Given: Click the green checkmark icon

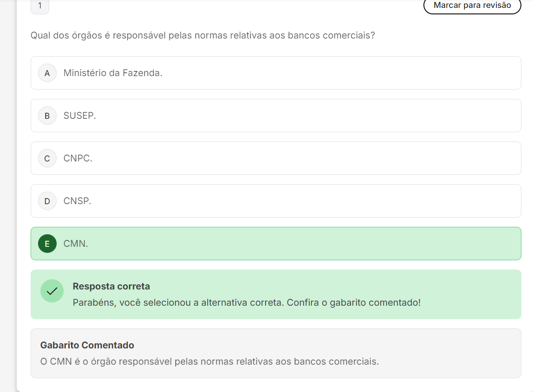Looking at the screenshot, I should 52,291.
